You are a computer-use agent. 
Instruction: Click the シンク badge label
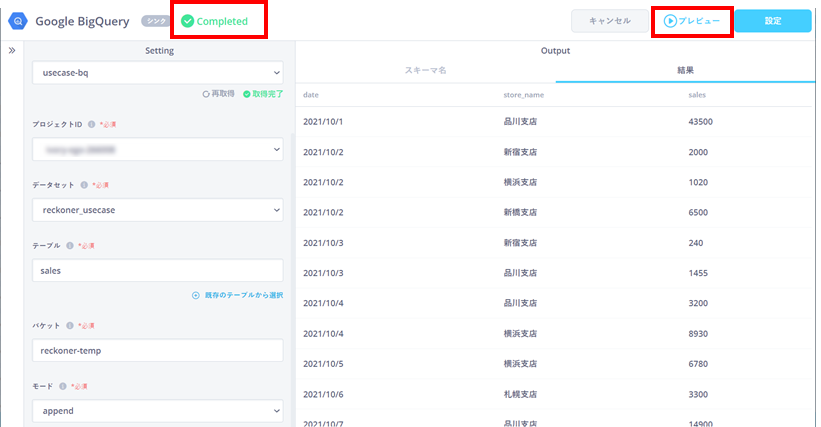pos(156,21)
